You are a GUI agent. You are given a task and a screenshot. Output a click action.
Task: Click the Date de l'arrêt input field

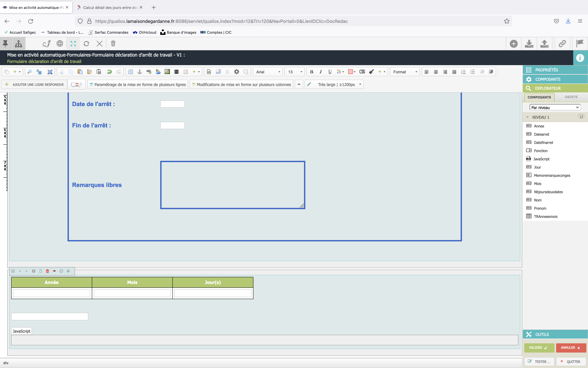coord(172,104)
